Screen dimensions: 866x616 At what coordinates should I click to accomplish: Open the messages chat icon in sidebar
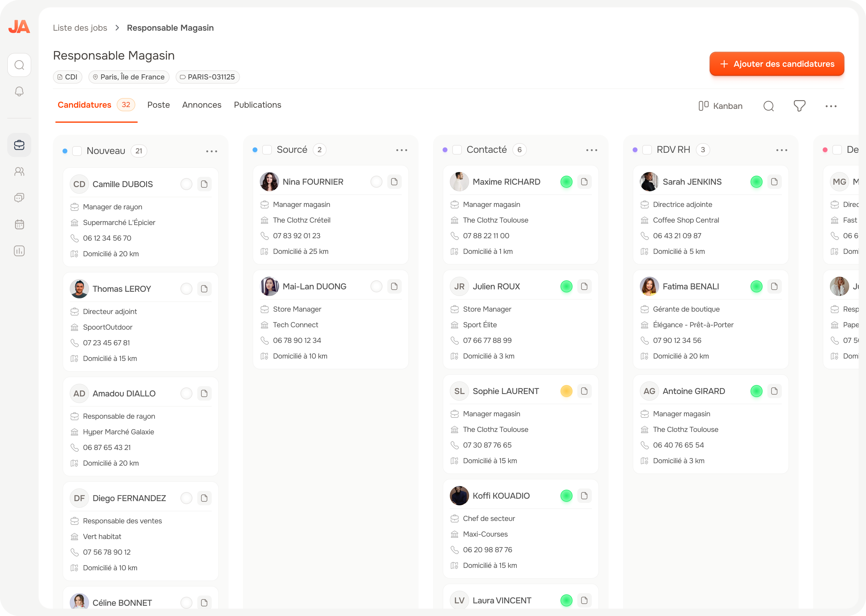tap(19, 198)
